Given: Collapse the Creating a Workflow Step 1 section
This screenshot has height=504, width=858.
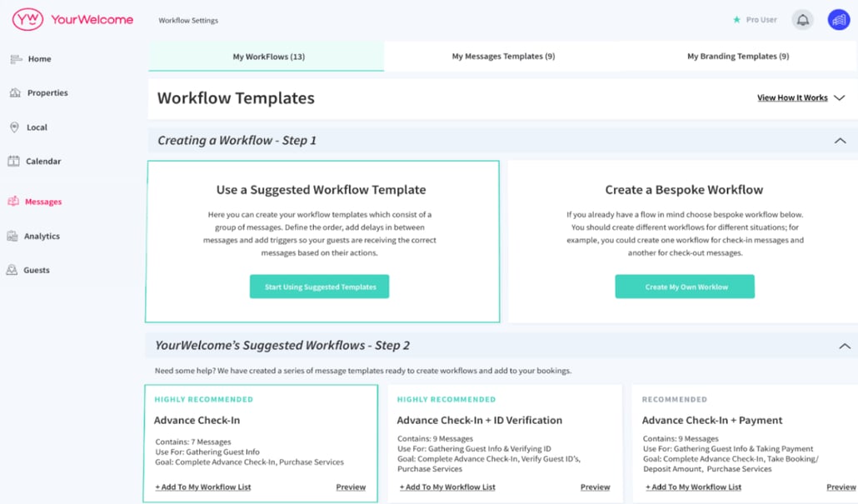Looking at the screenshot, I should tap(840, 141).
